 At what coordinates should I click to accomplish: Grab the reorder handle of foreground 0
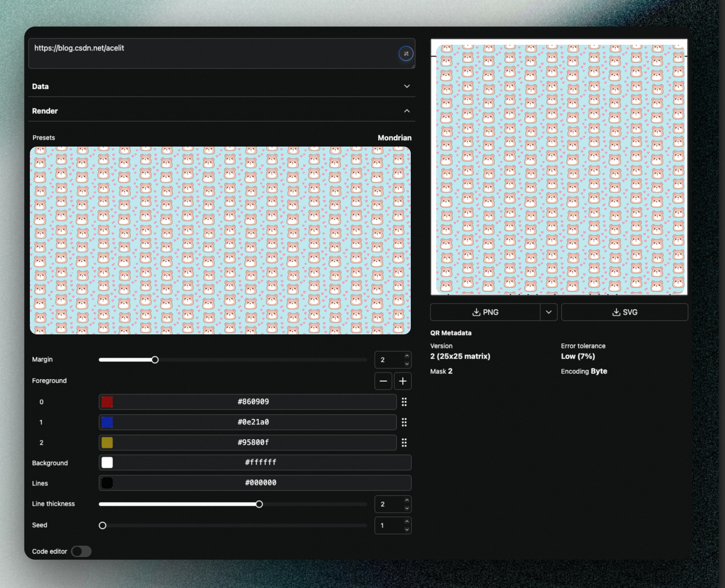[404, 402]
